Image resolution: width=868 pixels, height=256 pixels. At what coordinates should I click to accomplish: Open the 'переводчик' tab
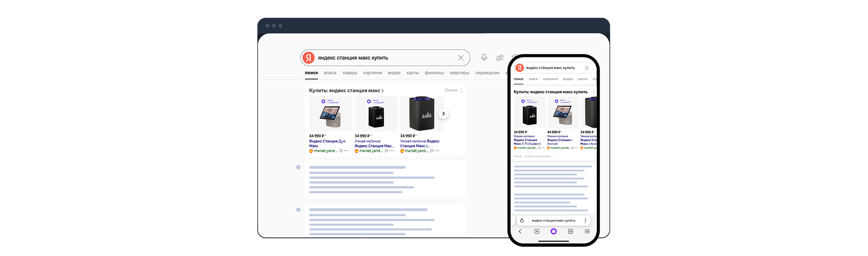(x=487, y=73)
